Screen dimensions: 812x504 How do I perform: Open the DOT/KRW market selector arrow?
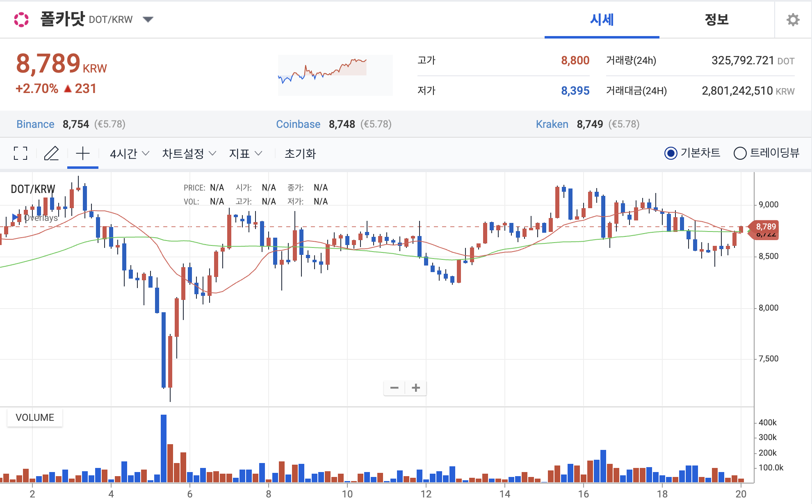(x=148, y=19)
